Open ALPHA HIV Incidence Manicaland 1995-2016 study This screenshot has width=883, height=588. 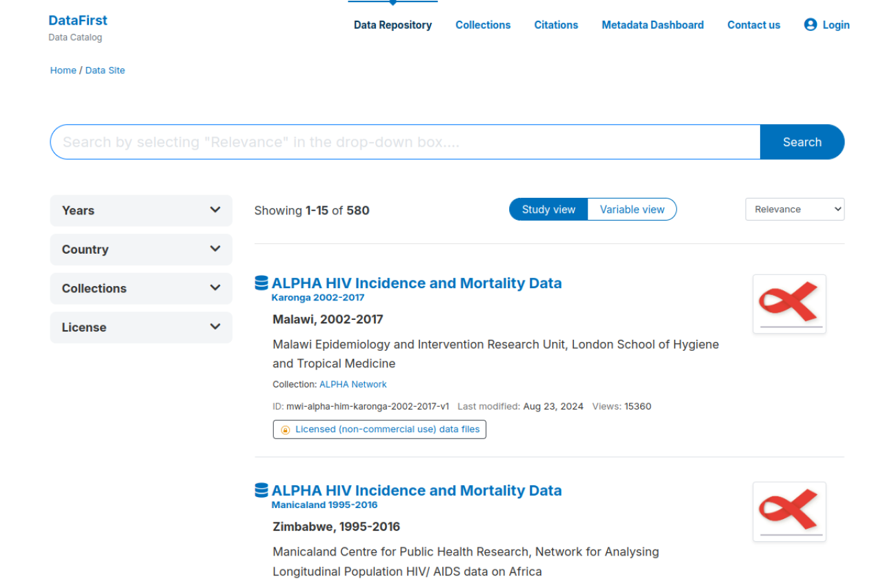coord(417,490)
